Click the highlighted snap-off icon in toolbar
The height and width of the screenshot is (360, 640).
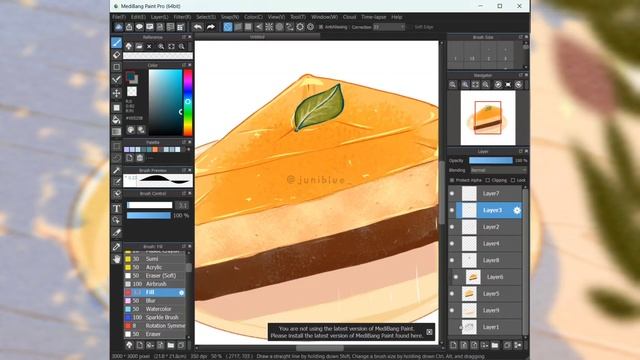click(227, 27)
